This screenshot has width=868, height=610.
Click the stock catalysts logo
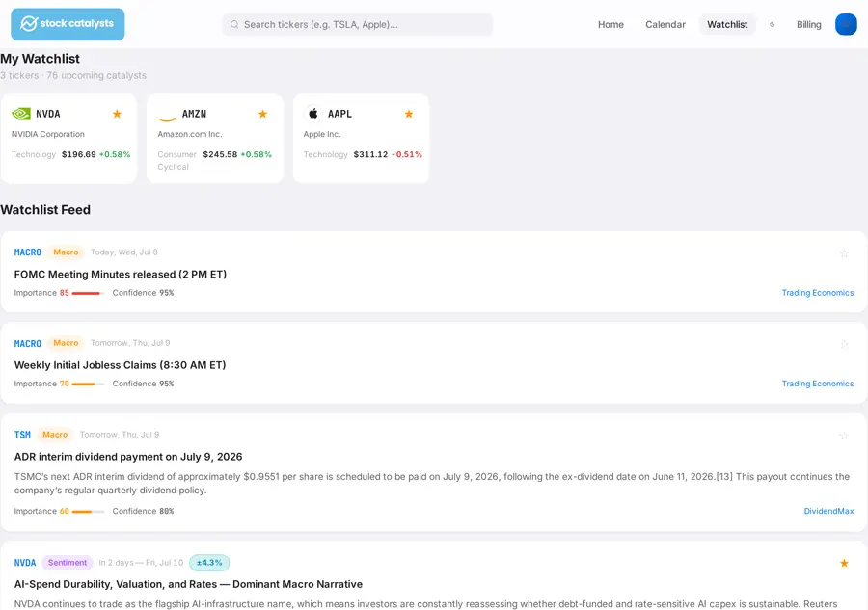[x=68, y=24]
